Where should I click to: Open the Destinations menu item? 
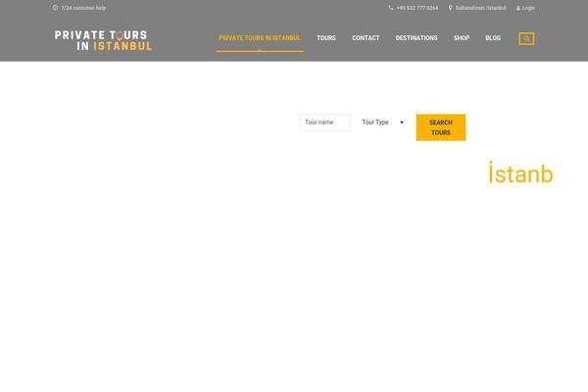pos(416,38)
